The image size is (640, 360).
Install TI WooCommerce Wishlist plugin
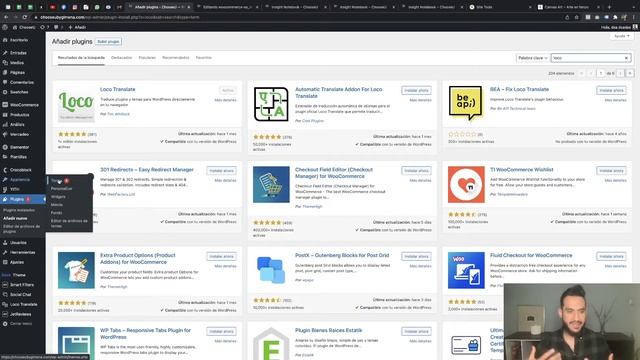pos(611,171)
